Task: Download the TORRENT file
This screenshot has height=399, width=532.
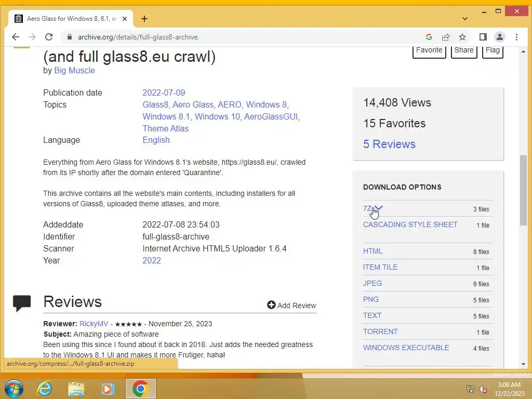Action: click(380, 331)
